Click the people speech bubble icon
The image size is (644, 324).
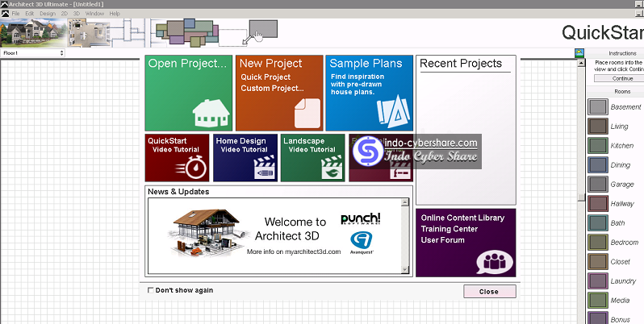click(x=495, y=262)
